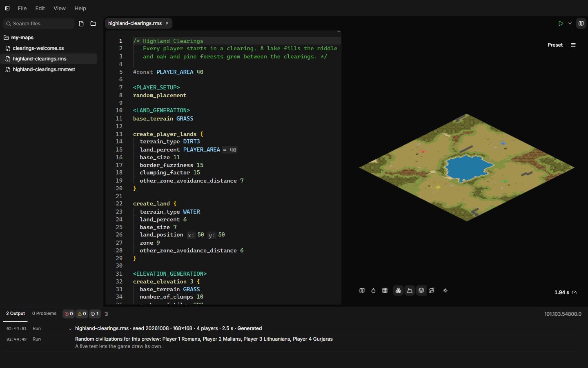Viewport: 588px width, 368px height.
Task: Filter output by info count badge
Action: pyautogui.click(x=95, y=314)
